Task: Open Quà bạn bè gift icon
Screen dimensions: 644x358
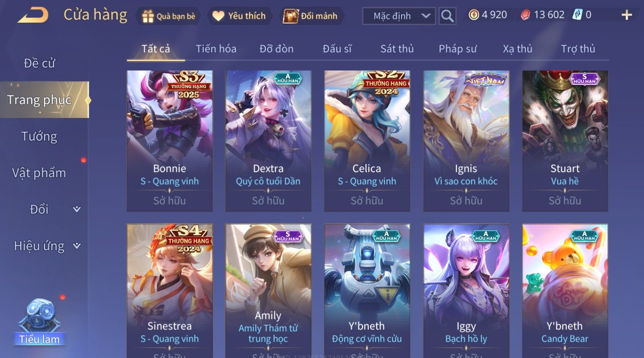Action: (x=148, y=16)
